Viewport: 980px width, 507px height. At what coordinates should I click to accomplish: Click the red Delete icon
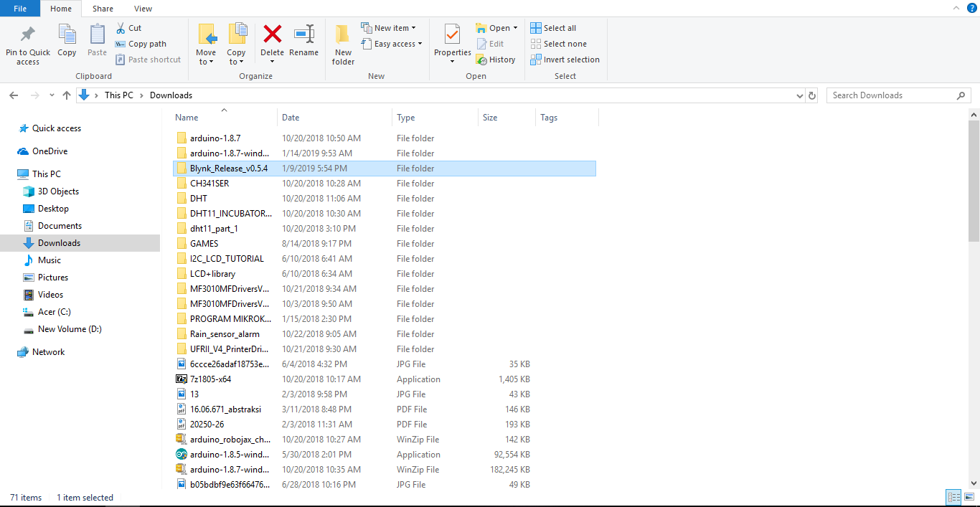pyautogui.click(x=273, y=34)
